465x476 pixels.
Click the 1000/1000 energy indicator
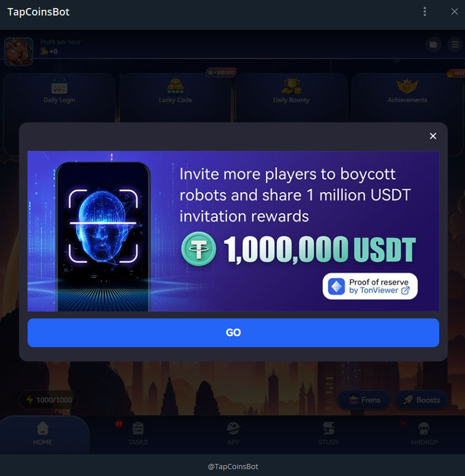click(x=49, y=400)
